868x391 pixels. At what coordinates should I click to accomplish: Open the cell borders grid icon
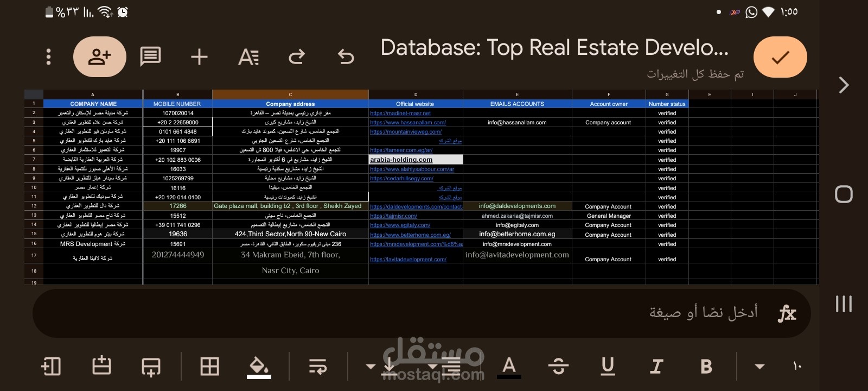coord(209,367)
